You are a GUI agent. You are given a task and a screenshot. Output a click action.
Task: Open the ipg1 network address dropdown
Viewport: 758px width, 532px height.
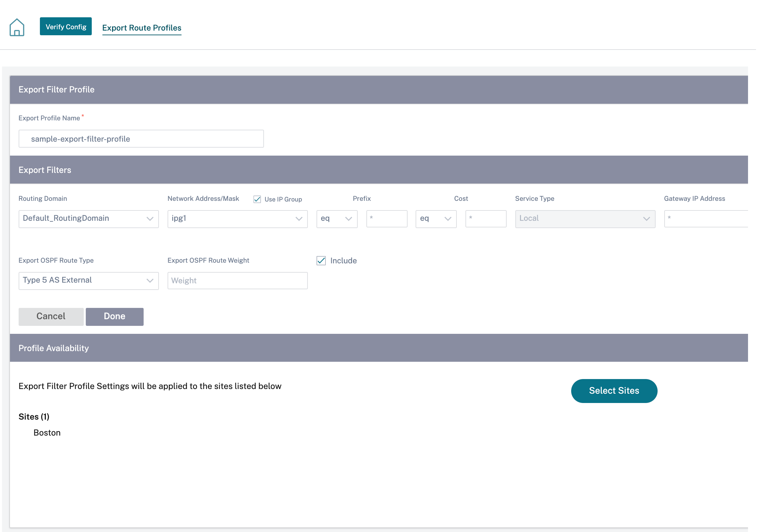(x=238, y=218)
